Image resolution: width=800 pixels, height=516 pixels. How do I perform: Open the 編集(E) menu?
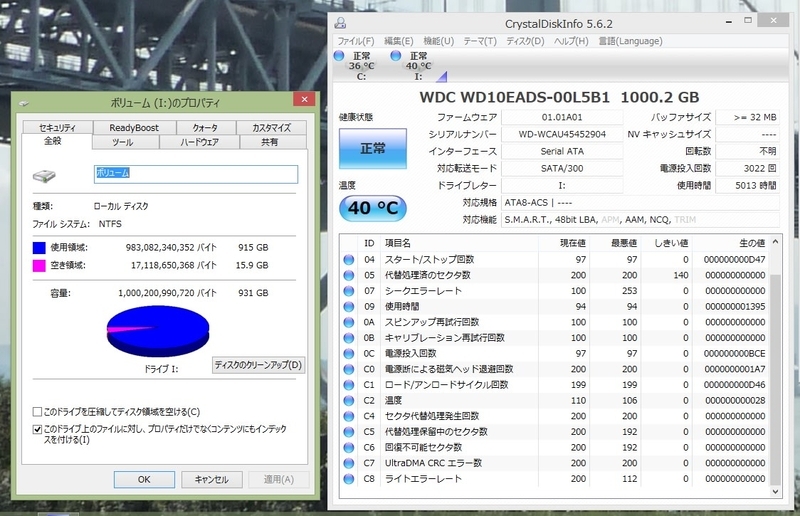point(398,41)
